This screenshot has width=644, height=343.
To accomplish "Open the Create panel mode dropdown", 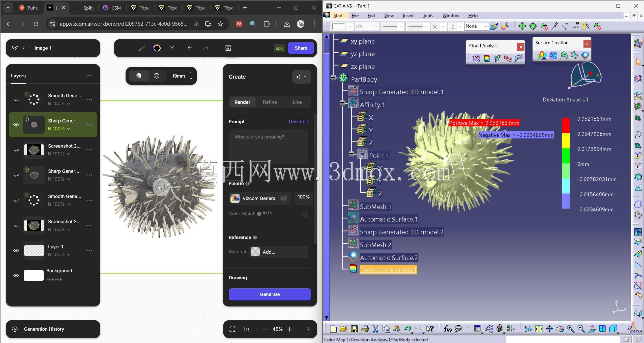I will click(x=302, y=77).
